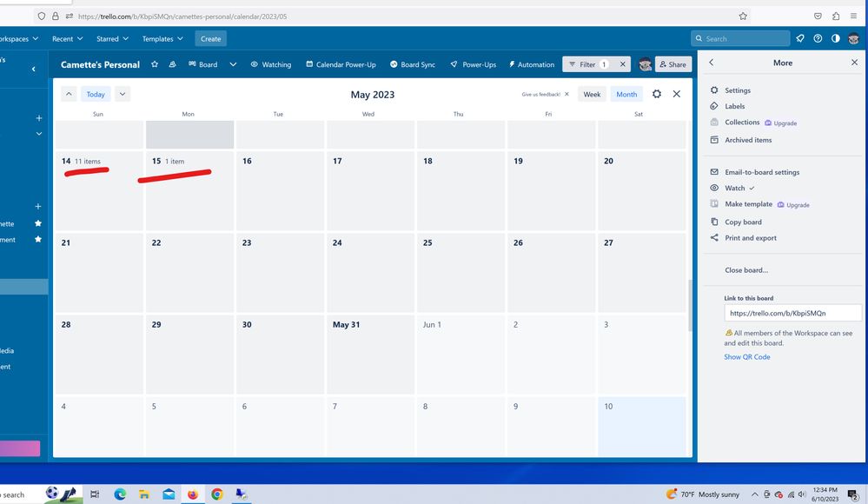This screenshot has height=504, width=868.
Task: Open May 15 with 1 item
Action: pyautogui.click(x=189, y=190)
